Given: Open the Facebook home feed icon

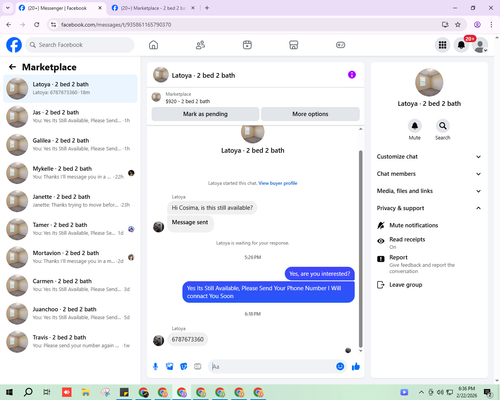Looking at the screenshot, I should tap(153, 45).
